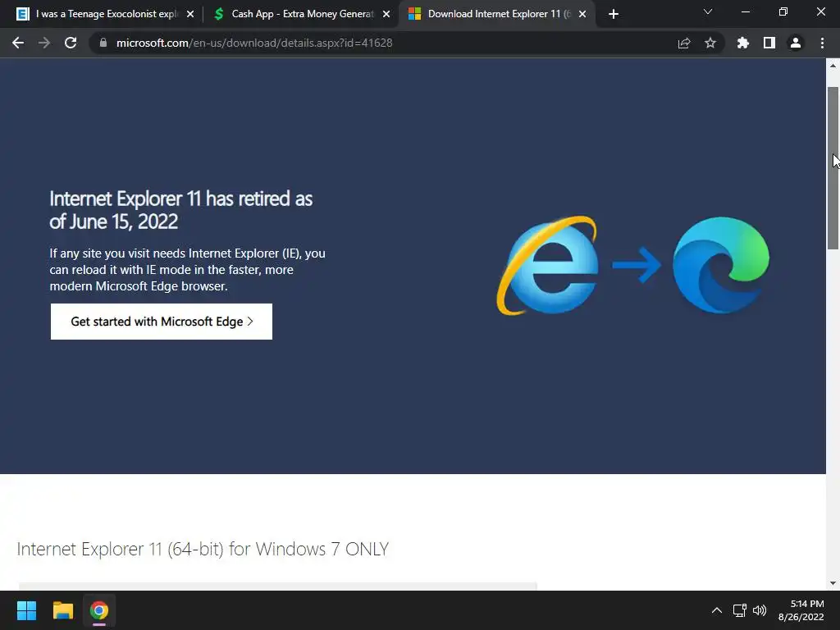Screen dimensions: 840x630
Task: Close the Teenage Exocolonist tab
Action: [x=190, y=15]
